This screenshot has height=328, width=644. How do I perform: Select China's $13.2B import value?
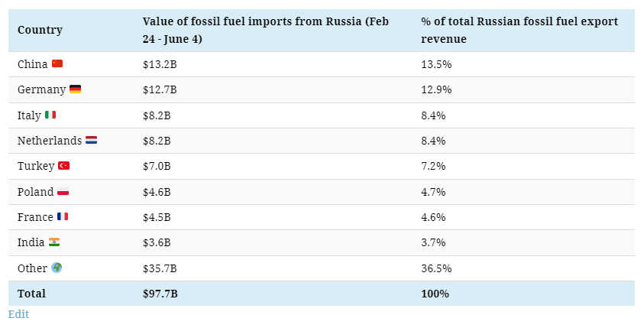(160, 64)
